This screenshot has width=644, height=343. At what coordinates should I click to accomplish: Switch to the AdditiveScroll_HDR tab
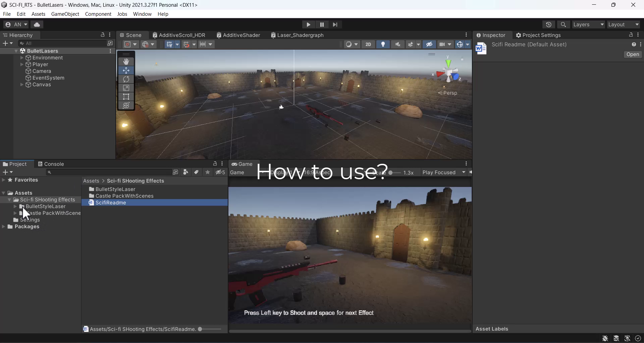pyautogui.click(x=179, y=35)
